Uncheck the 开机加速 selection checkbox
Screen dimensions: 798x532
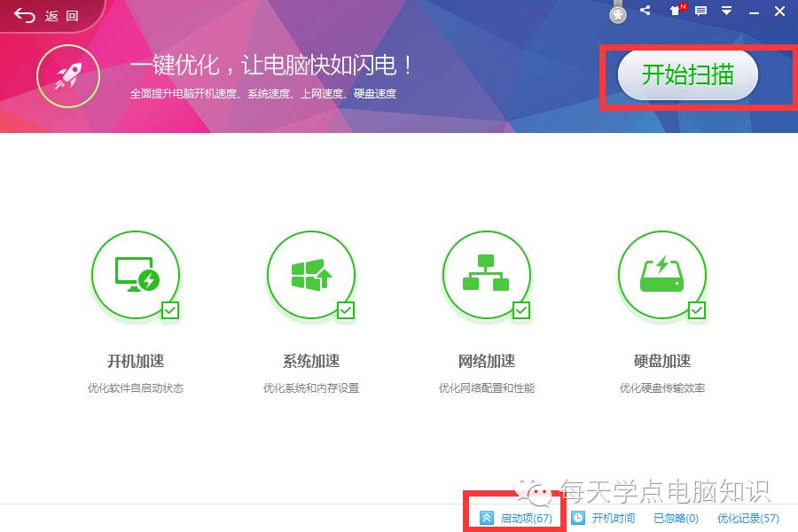[x=168, y=310]
